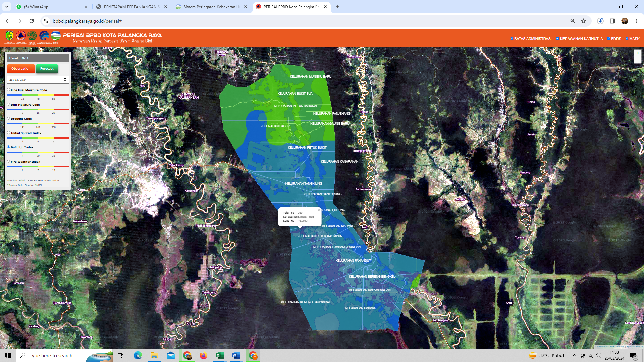The height and width of the screenshot is (362, 644).
Task: Close the WhatsApp tab
Action: [86, 7]
